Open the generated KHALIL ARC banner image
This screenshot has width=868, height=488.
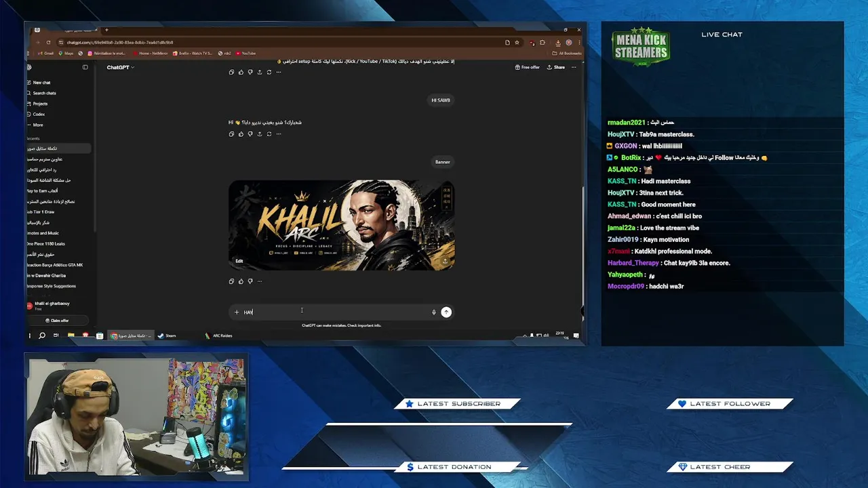click(341, 225)
